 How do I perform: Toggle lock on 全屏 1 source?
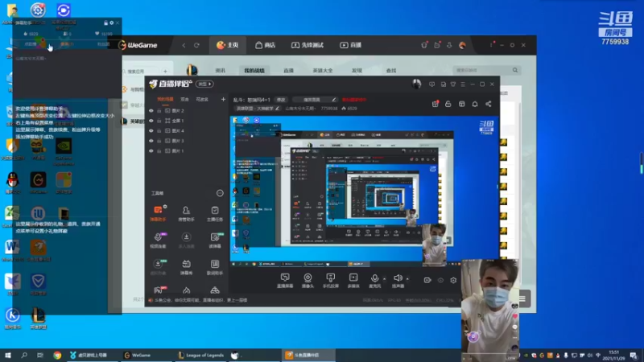159,121
